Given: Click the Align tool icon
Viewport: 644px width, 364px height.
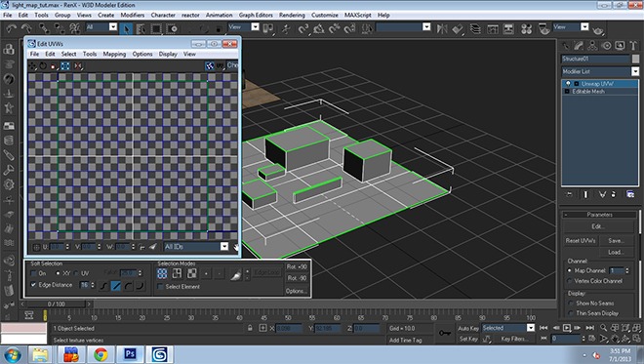Looking at the screenshot, I should point(458,28).
